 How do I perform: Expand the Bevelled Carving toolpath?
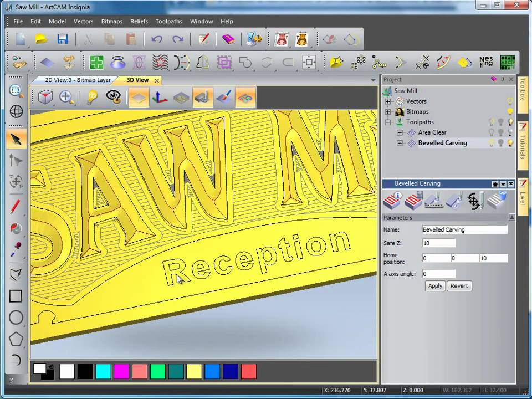pyautogui.click(x=400, y=143)
